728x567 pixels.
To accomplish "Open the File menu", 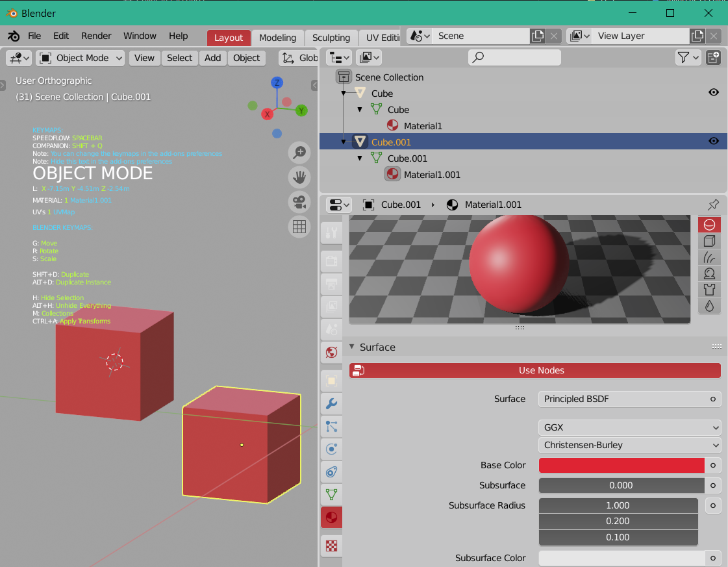I will click(34, 36).
